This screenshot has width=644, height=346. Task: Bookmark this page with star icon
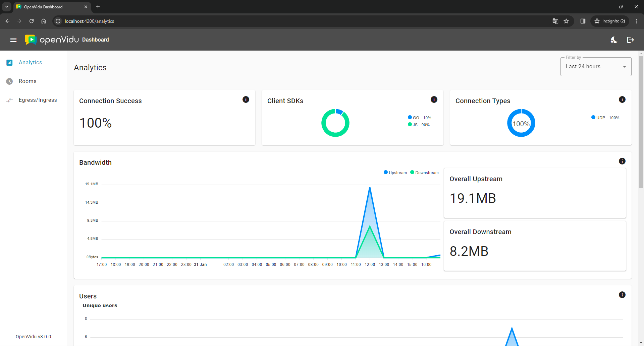[x=566, y=21]
